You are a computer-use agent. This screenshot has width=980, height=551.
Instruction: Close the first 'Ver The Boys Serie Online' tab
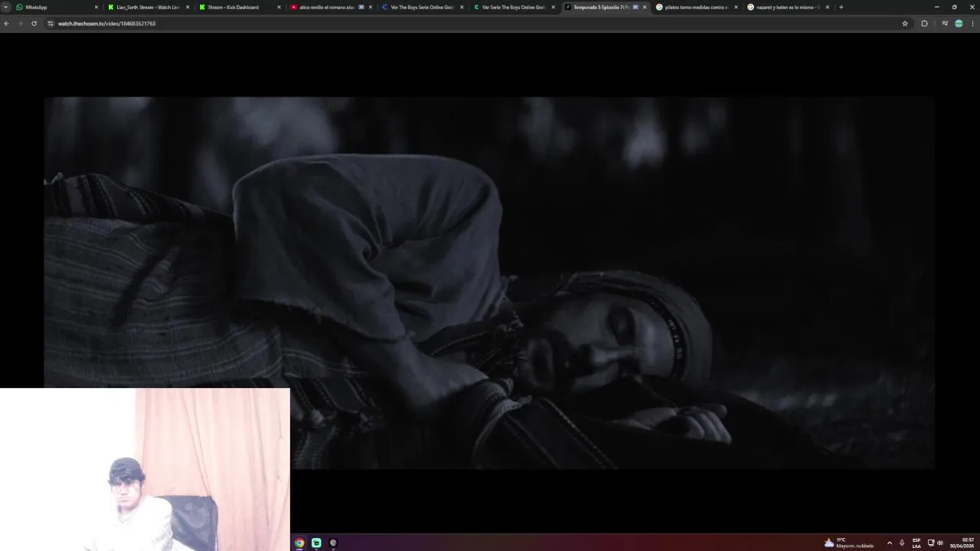462,7
